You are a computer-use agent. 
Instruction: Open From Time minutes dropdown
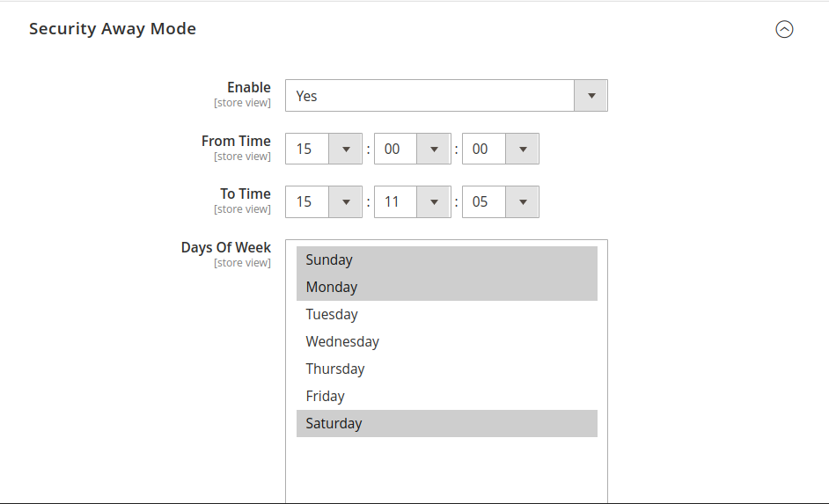pos(413,149)
